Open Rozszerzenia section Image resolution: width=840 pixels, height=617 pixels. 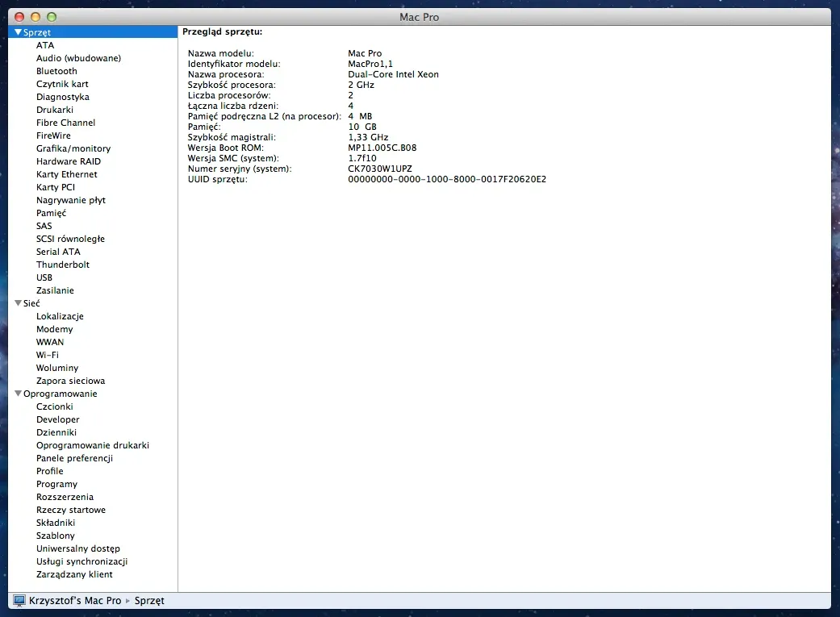tap(65, 497)
